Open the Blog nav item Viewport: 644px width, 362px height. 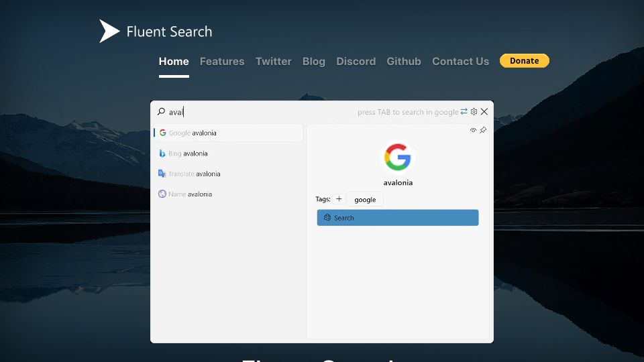[314, 61]
